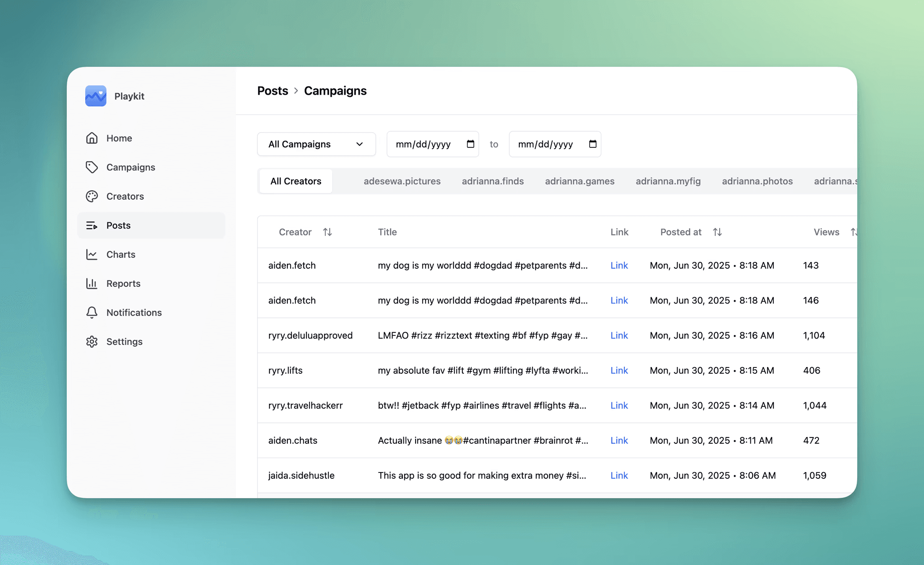This screenshot has height=565, width=924.
Task: Open calendar picker on start date
Action: click(470, 144)
